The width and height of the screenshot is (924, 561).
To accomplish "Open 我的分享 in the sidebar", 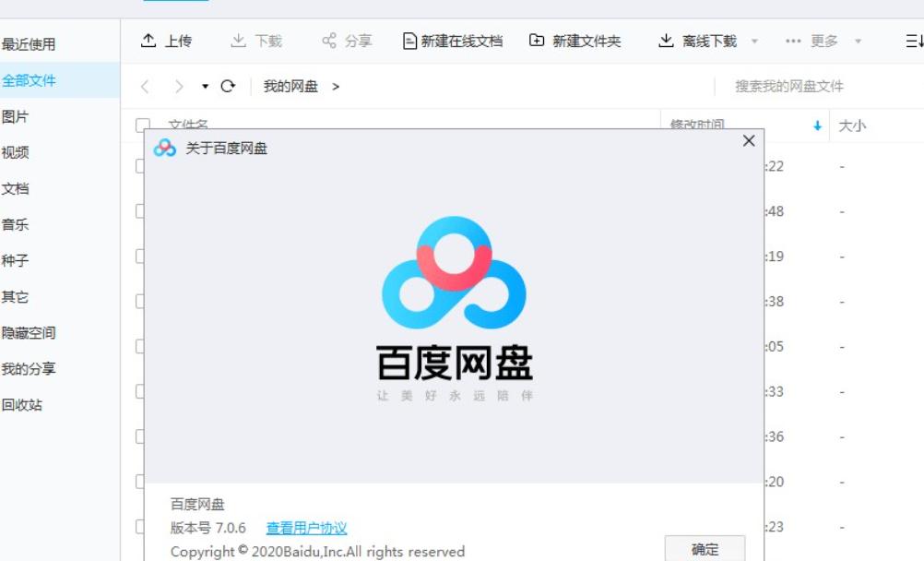I will 29,369.
